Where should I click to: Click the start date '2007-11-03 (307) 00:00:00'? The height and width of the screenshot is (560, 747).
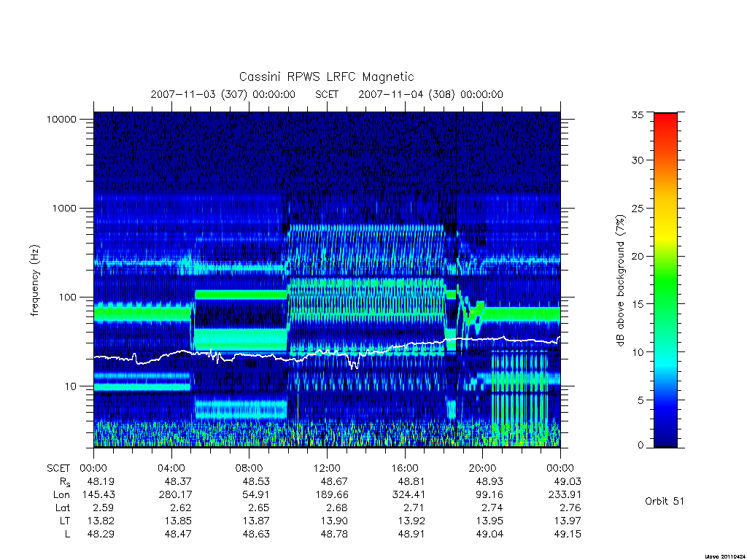pyautogui.click(x=223, y=94)
